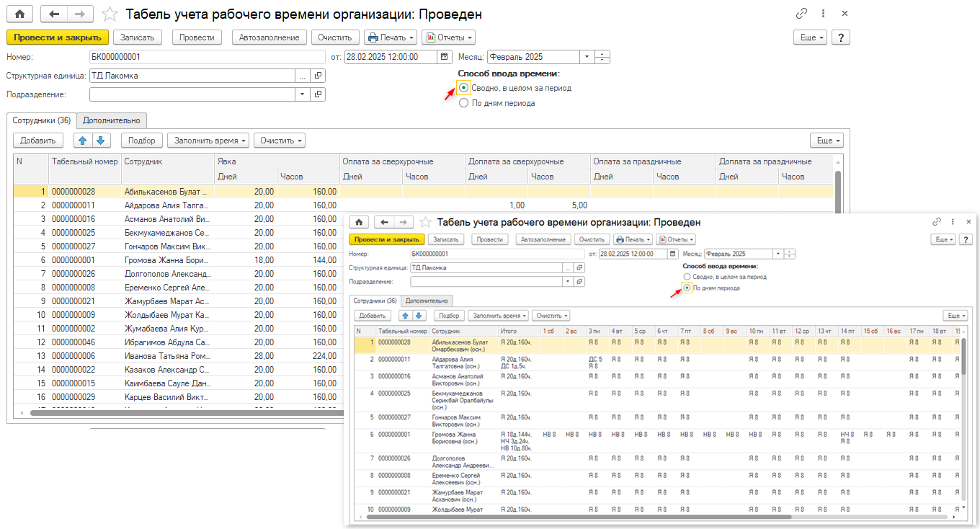Open the 'Печать' dropdown in the larger window
The height and width of the screenshot is (529, 980).
(x=391, y=37)
